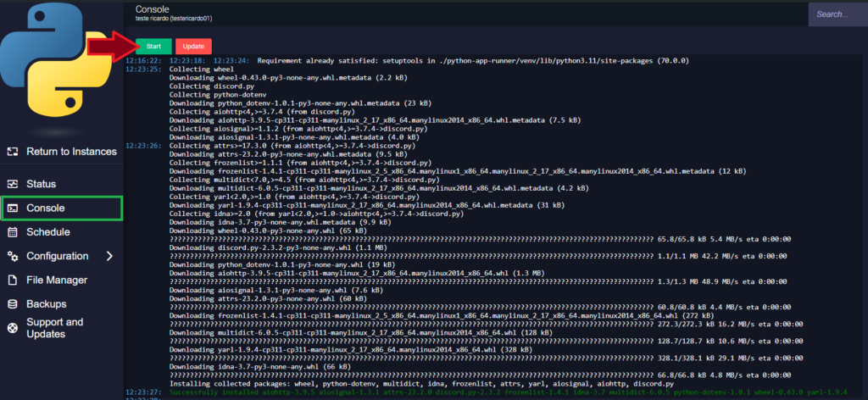Open the Status menu label
Image resolution: width=868 pixels, height=400 pixels.
(41, 184)
